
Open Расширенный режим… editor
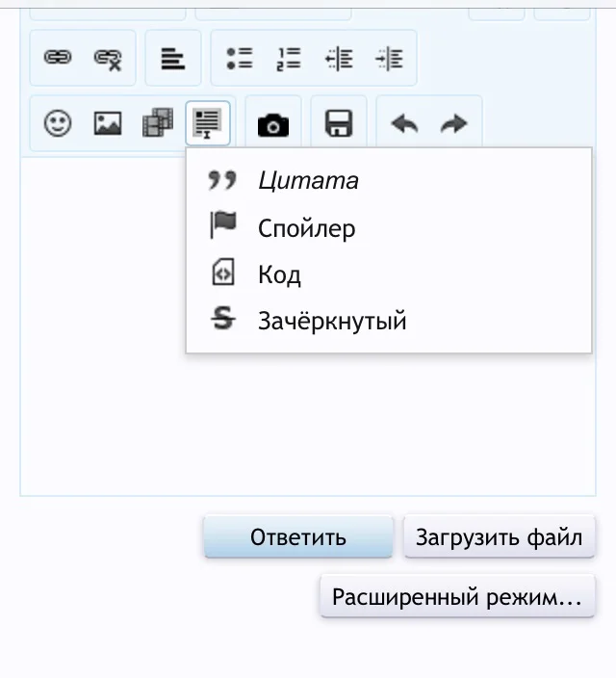click(x=457, y=597)
